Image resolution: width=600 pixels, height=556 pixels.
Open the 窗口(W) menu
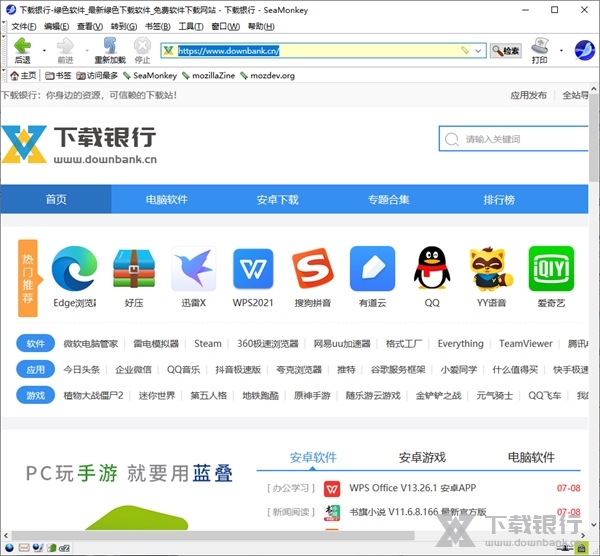click(226, 26)
